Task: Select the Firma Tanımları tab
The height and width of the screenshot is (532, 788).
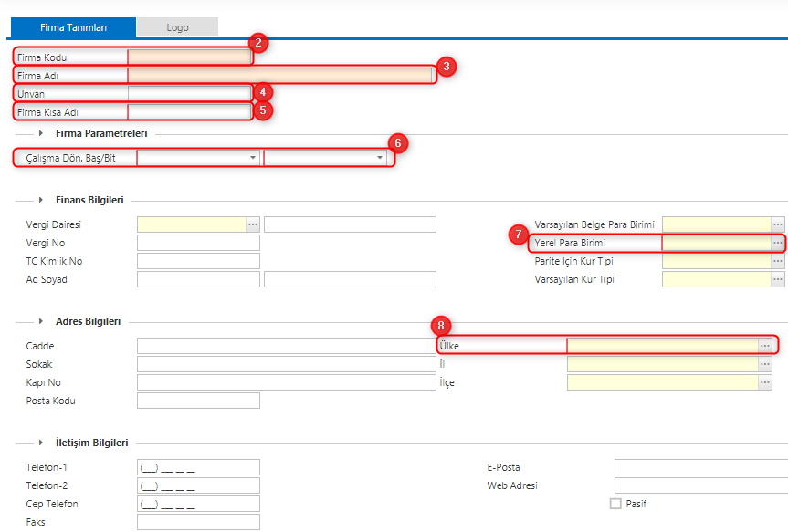Action: coord(73,27)
